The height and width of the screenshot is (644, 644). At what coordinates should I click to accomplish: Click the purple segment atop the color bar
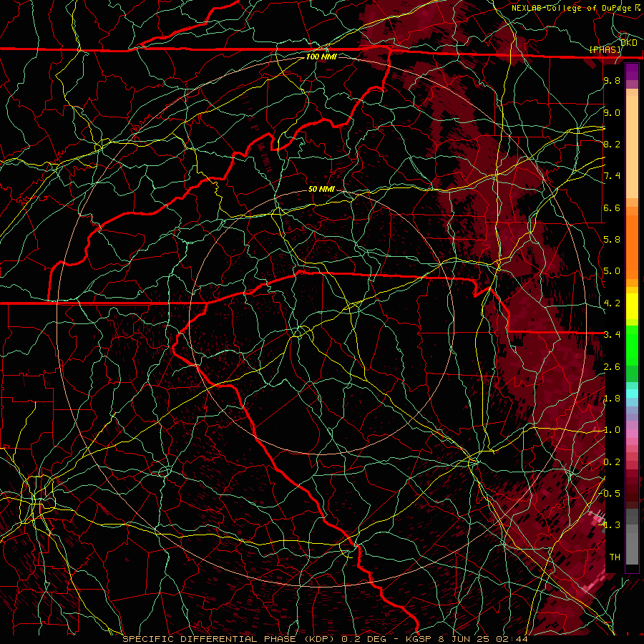(632, 72)
